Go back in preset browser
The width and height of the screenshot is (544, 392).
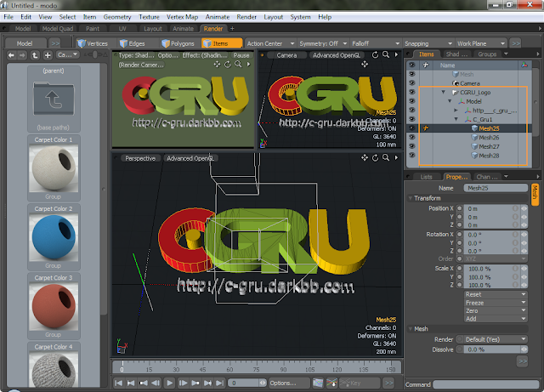(x=11, y=55)
